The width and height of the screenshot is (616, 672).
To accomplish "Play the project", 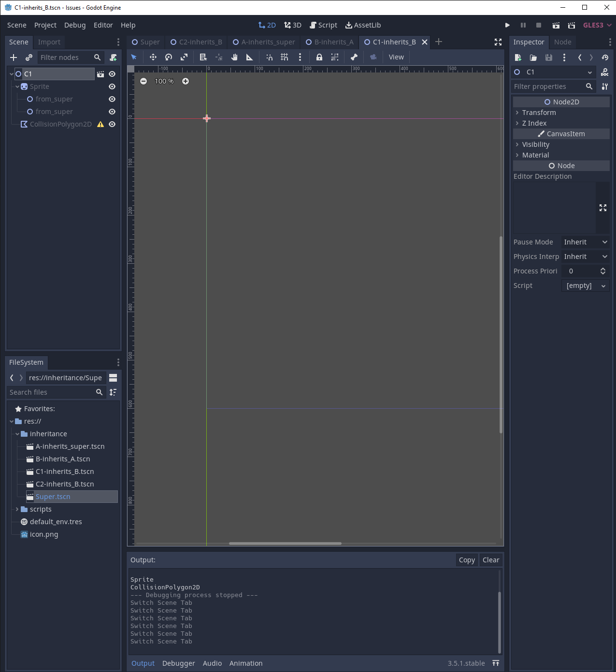I will coord(507,25).
